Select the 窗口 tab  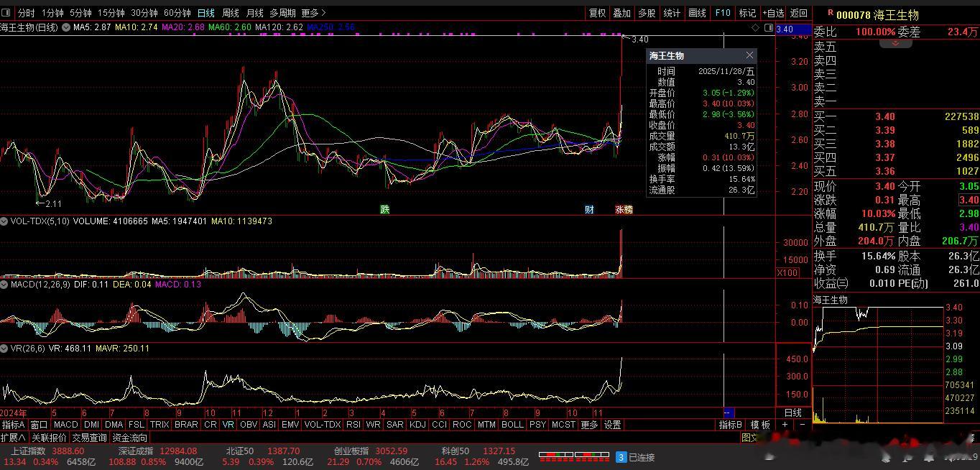click(x=39, y=425)
